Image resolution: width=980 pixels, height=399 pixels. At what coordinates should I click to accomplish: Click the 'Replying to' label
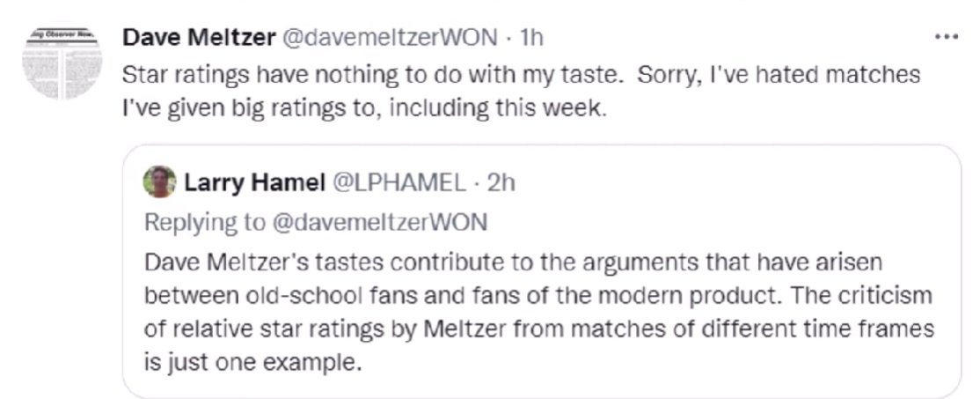[x=205, y=223]
